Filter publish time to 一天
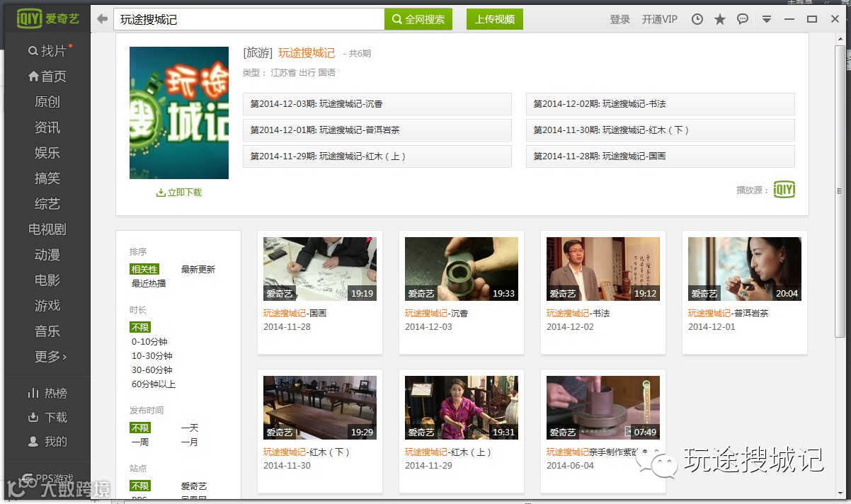The width and height of the screenshot is (851, 504). pyautogui.click(x=190, y=428)
